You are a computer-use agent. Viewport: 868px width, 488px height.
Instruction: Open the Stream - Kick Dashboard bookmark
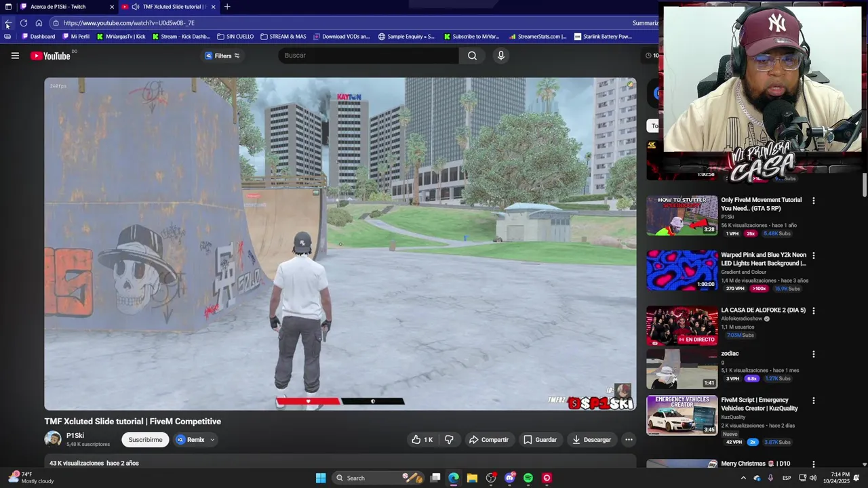(181, 37)
